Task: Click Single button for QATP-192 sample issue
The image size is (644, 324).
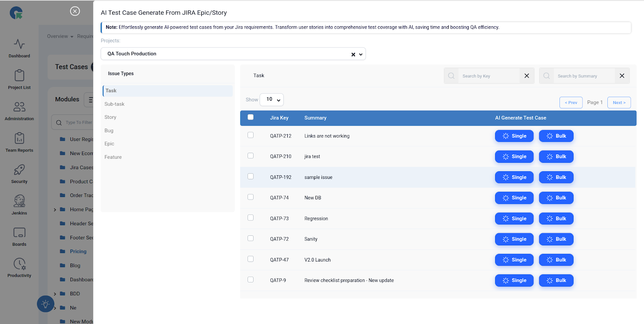Action: coord(514,177)
